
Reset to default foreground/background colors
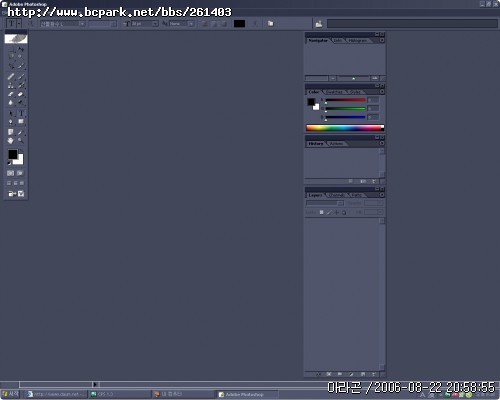pos(9,163)
